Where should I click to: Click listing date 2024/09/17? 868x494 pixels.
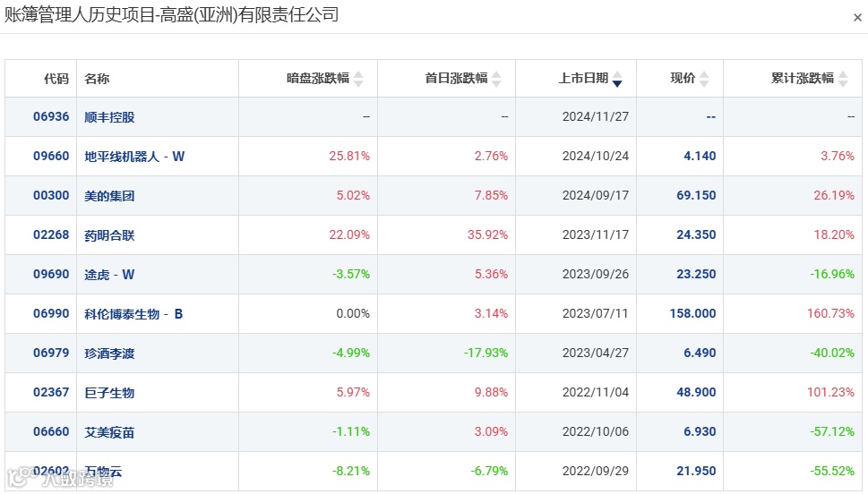click(x=596, y=195)
